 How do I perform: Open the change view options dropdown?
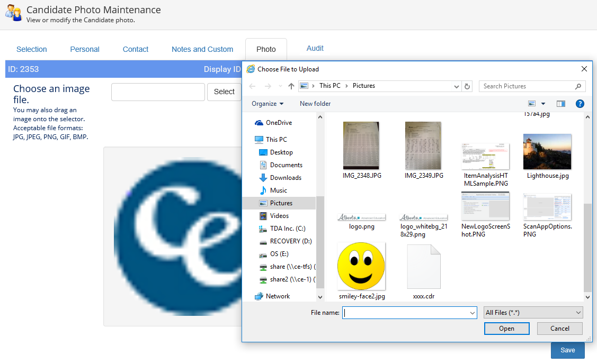coord(543,104)
